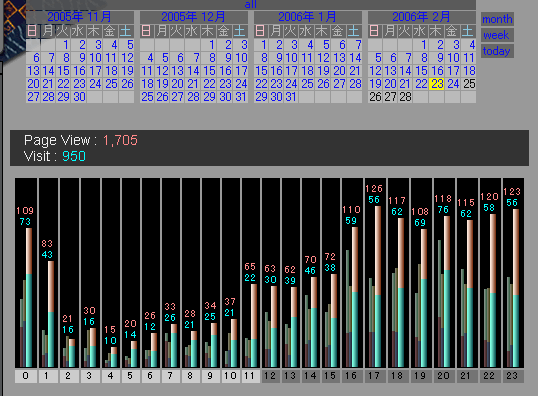Click hour 0 label below chart

pos(26,376)
